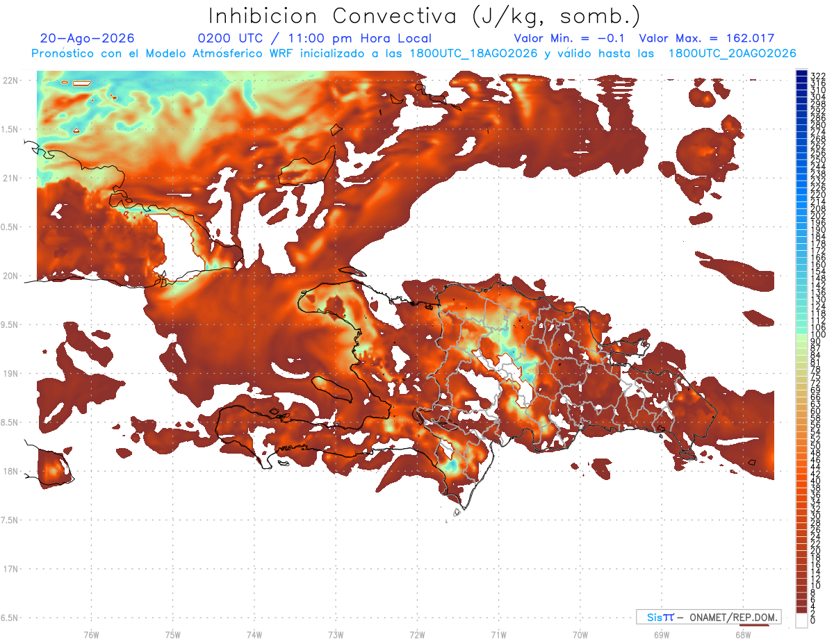Click the '72W' longitude label
Screen dimensions: 834x644
[417, 634]
